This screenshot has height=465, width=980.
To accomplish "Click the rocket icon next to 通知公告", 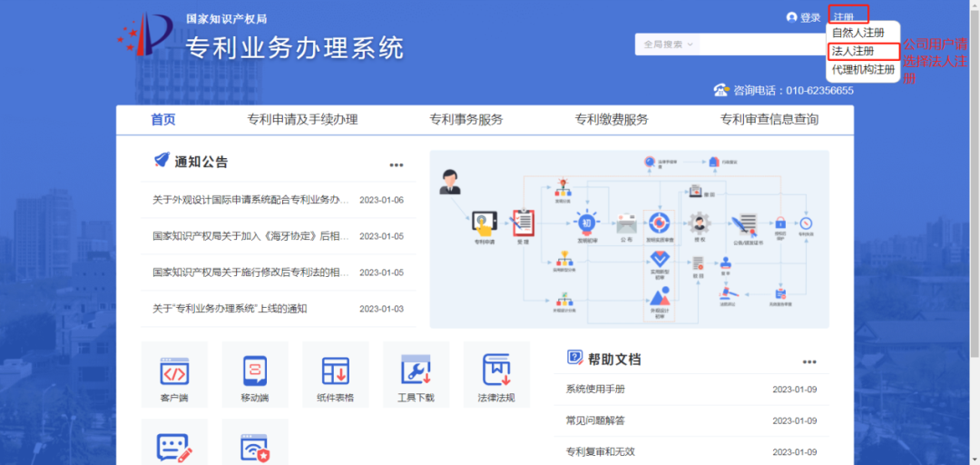I will 162,160.
